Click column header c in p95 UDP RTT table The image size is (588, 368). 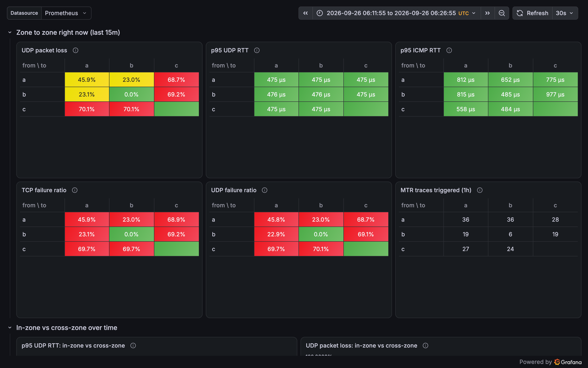point(366,65)
